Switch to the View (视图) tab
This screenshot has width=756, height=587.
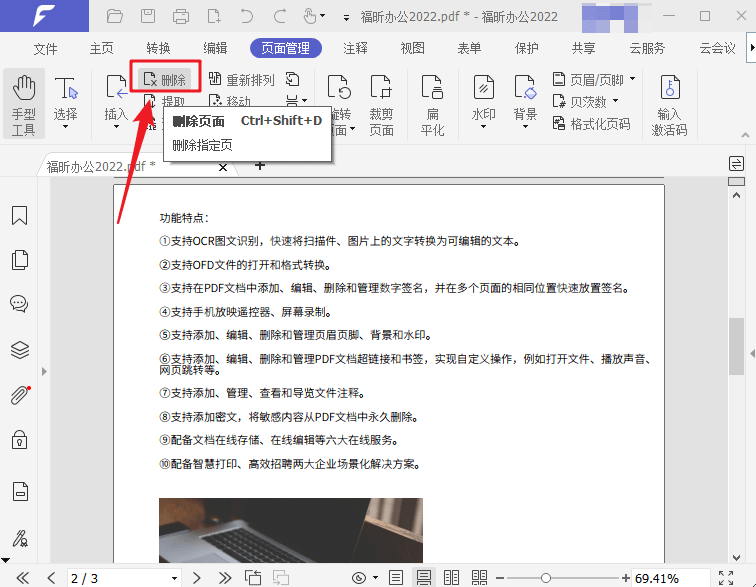pos(412,48)
